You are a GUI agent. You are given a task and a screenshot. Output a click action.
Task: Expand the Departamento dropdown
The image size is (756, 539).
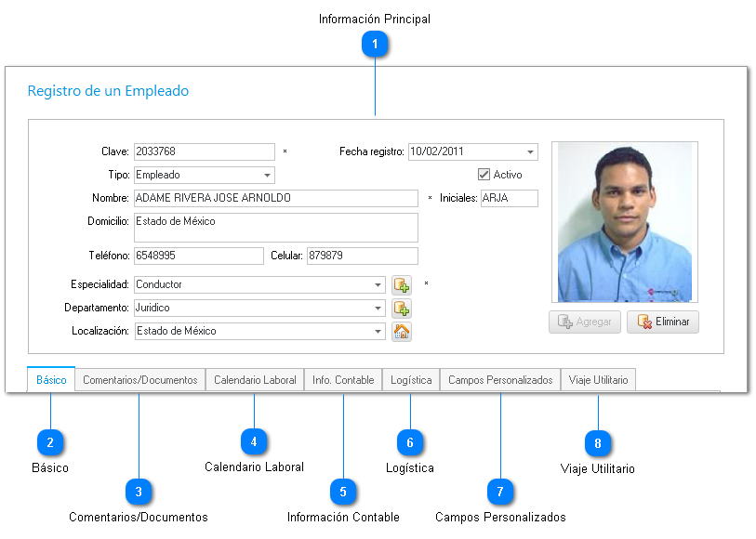click(378, 309)
